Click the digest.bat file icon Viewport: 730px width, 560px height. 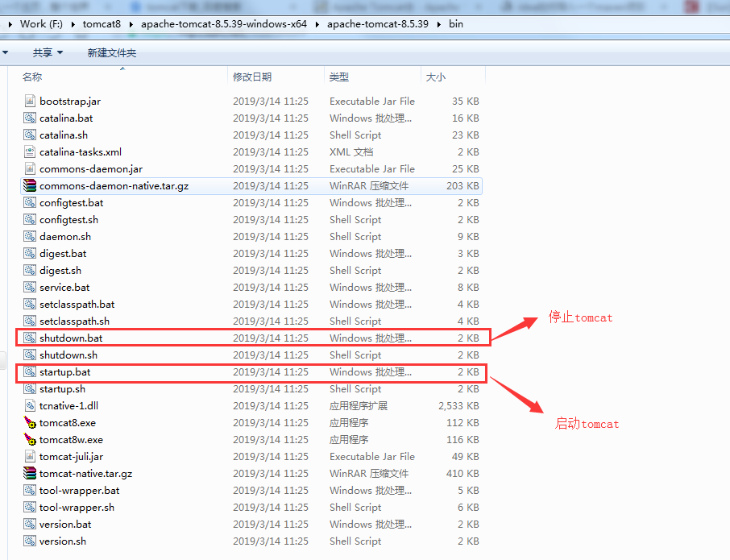(x=30, y=253)
